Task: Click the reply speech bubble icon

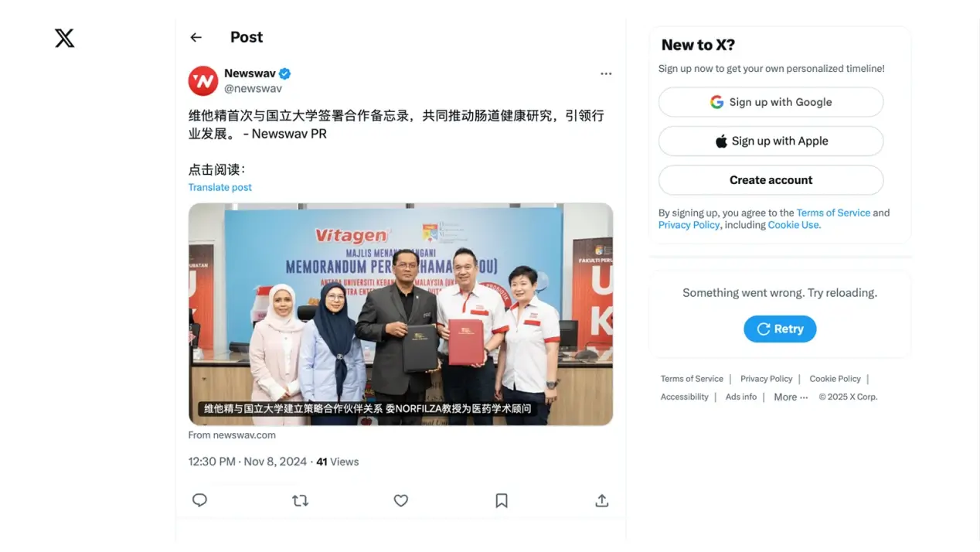Action: coord(199,500)
